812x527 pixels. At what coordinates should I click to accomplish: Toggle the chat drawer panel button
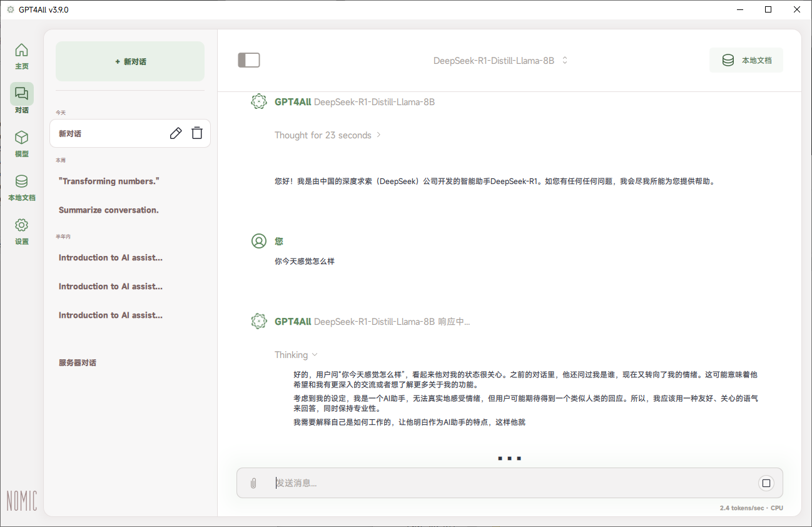coord(249,60)
